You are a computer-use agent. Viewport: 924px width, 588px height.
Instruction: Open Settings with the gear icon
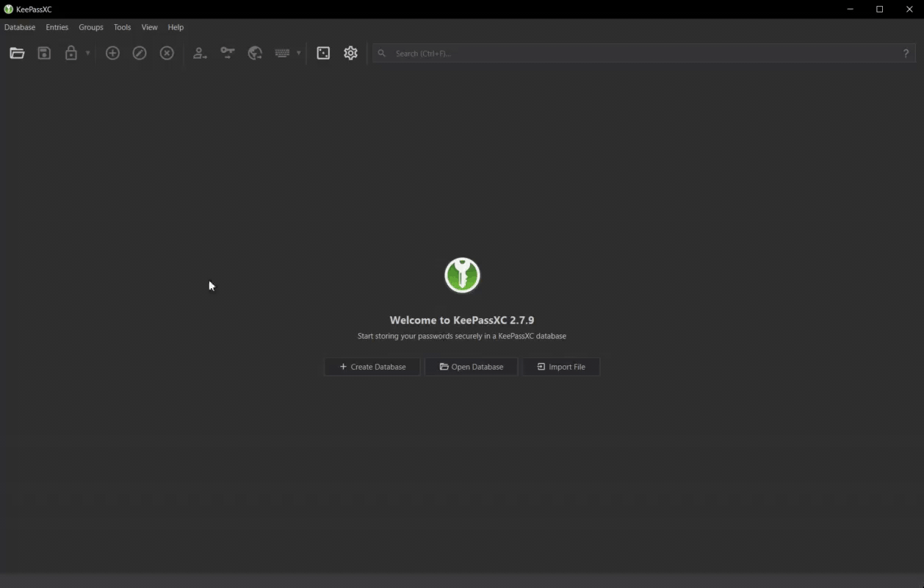coord(350,53)
